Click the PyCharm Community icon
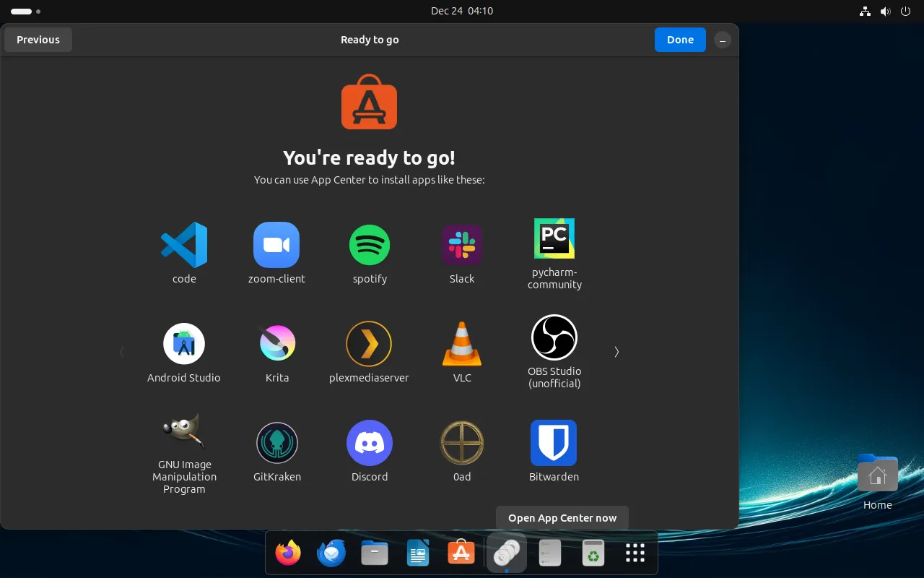Viewport: 924px width, 578px height. (x=554, y=238)
